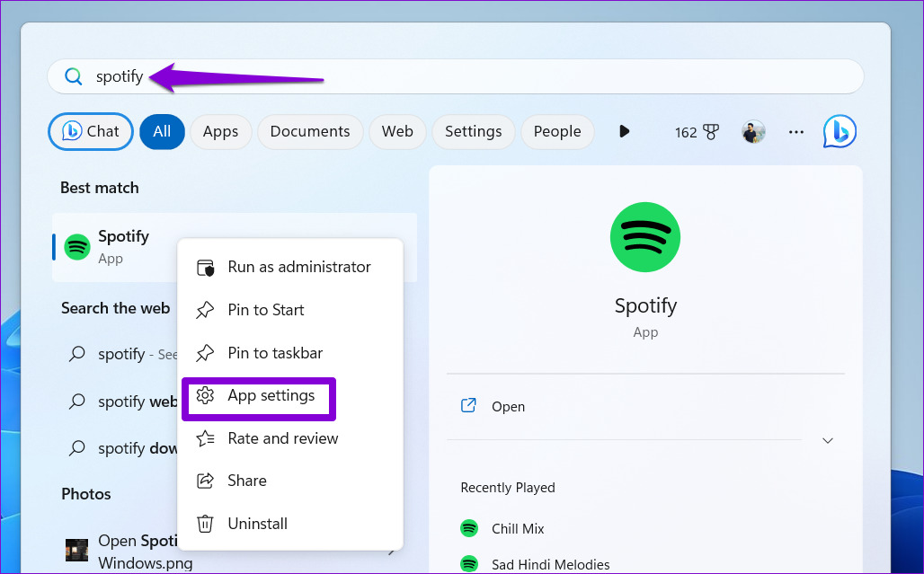
Task: Expand the actions list with the chevron
Action: pos(827,440)
